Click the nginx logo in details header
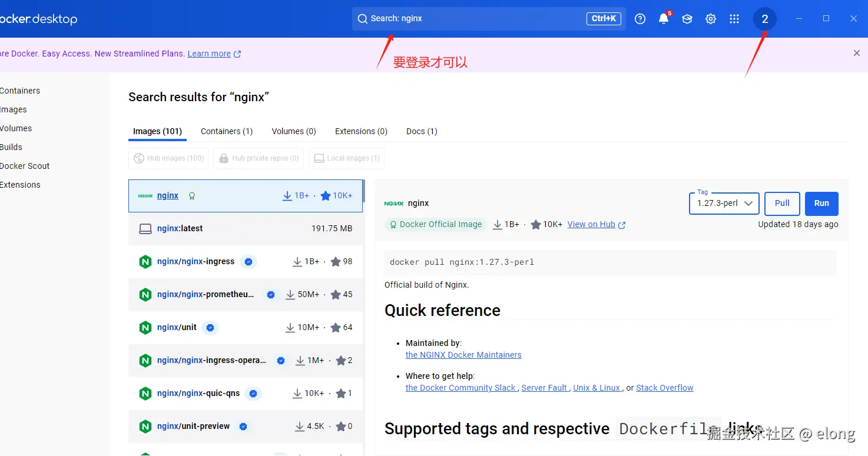 (x=394, y=203)
